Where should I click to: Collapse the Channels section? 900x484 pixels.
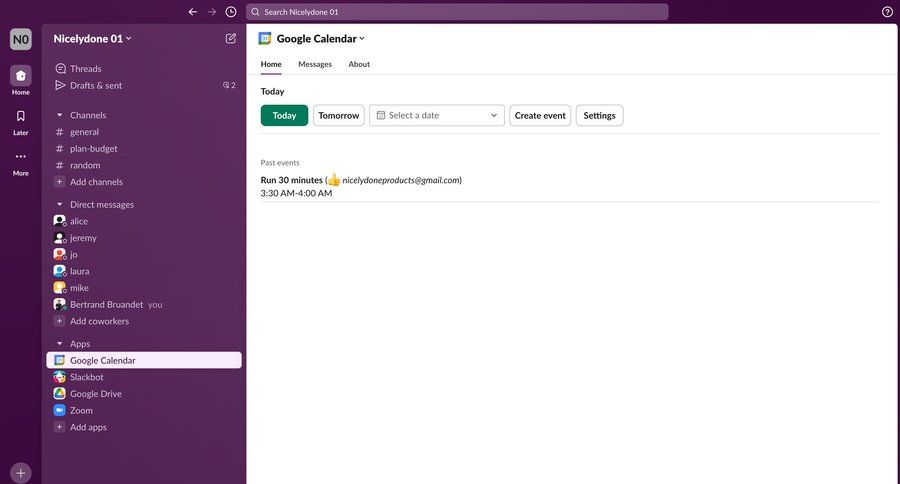[60, 115]
